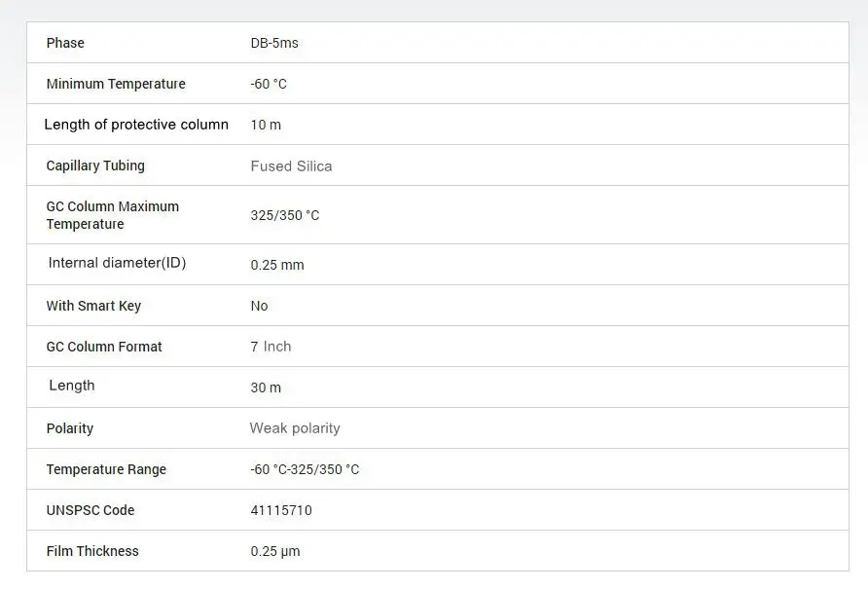Click the GC Column Maximum Temperature label
The image size is (868, 590).
[x=113, y=215]
